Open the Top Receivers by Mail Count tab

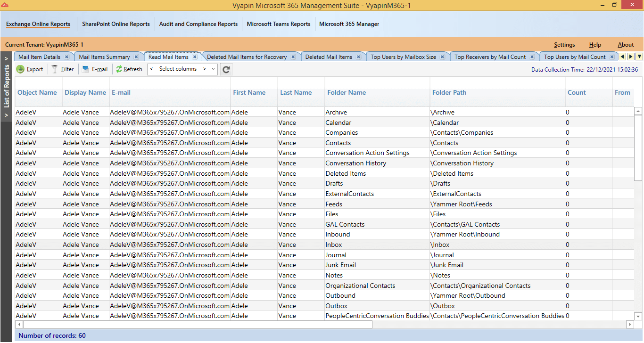pos(490,57)
